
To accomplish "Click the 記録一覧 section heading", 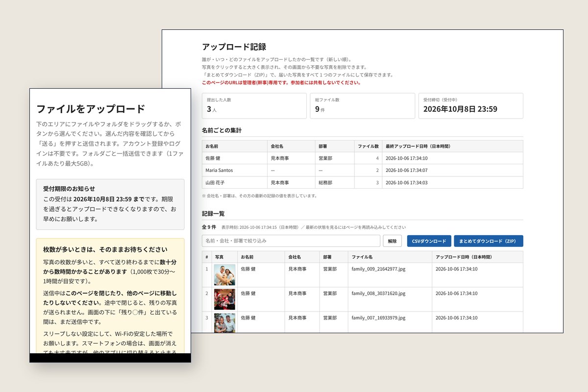I will tap(213, 214).
